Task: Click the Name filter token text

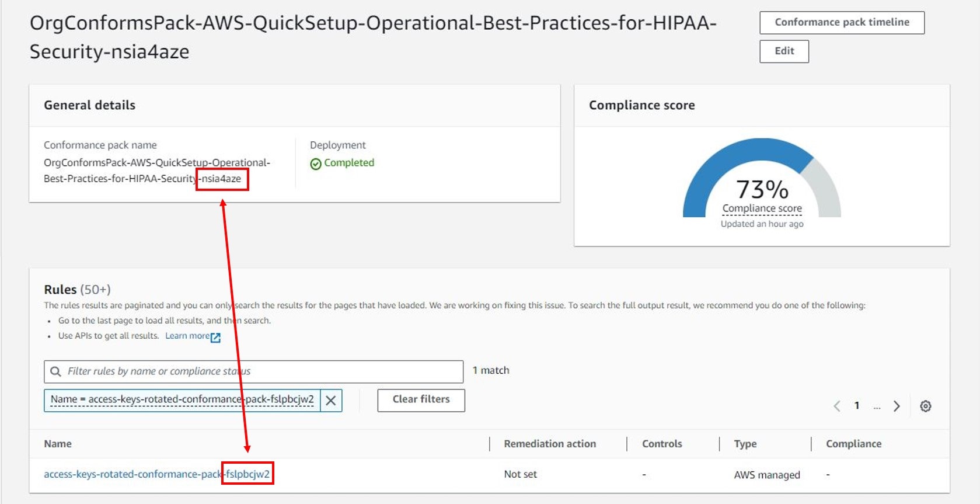Action: [x=182, y=399]
